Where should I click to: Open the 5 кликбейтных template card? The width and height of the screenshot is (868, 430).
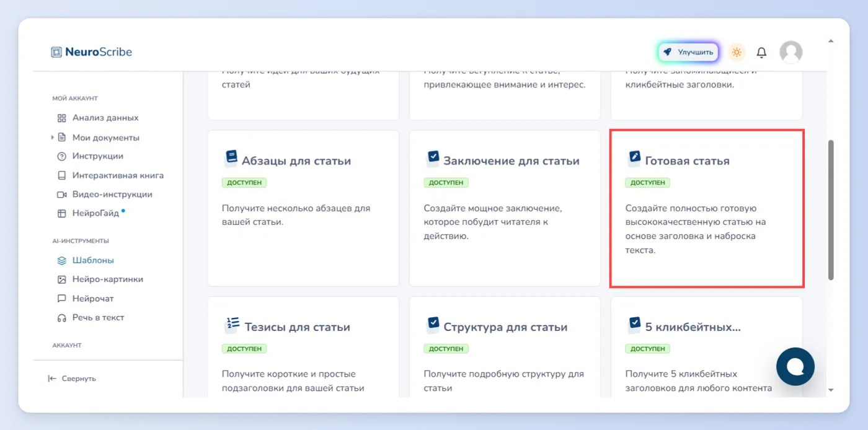[707, 347]
